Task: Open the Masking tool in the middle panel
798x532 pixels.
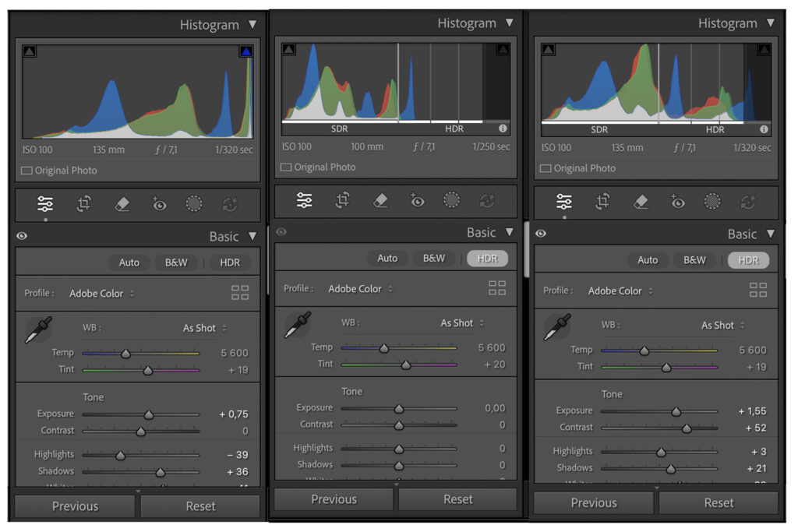Action: [x=451, y=200]
